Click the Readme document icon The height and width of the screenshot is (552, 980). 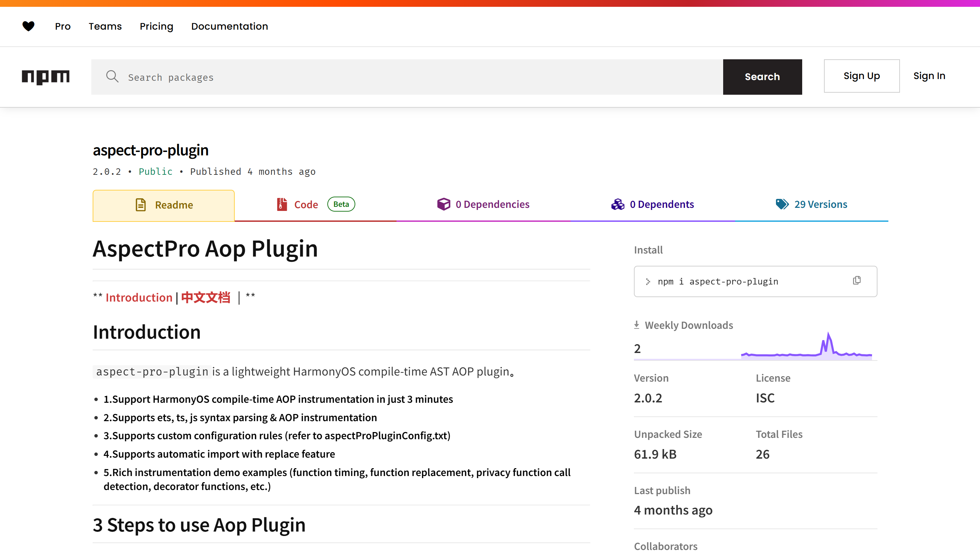(x=141, y=205)
